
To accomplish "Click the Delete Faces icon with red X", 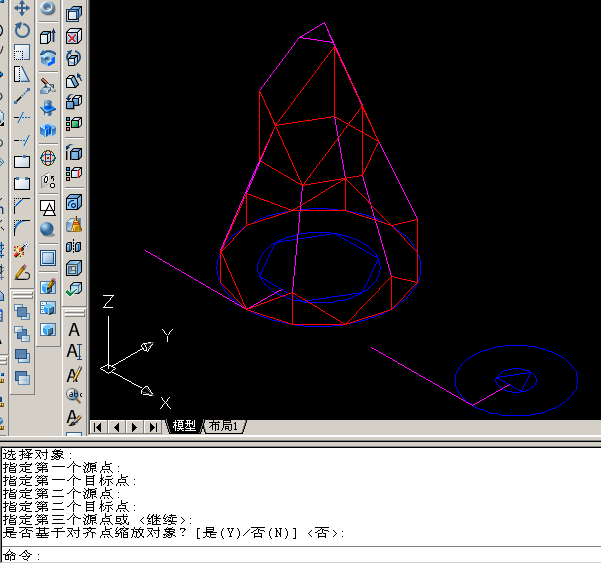I will (x=74, y=36).
